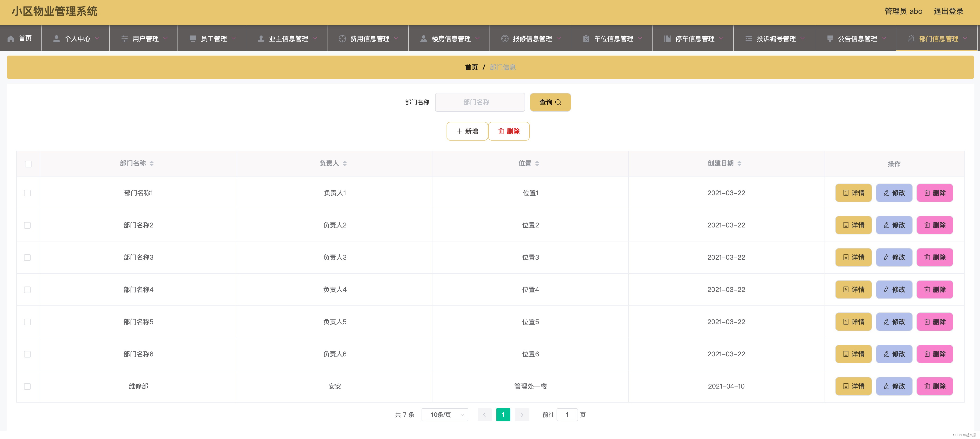The width and height of the screenshot is (980, 439).
Task: Open 详情 for 部门名称4
Action: [x=853, y=290]
